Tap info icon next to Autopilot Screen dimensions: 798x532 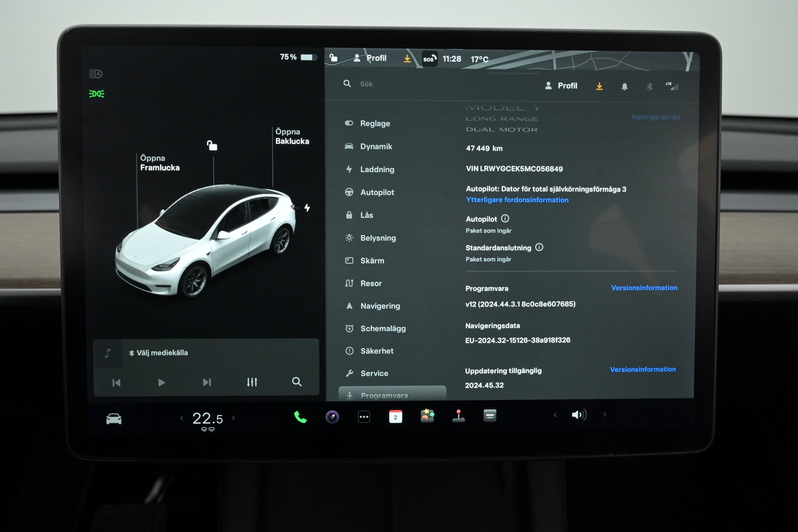[505, 219]
